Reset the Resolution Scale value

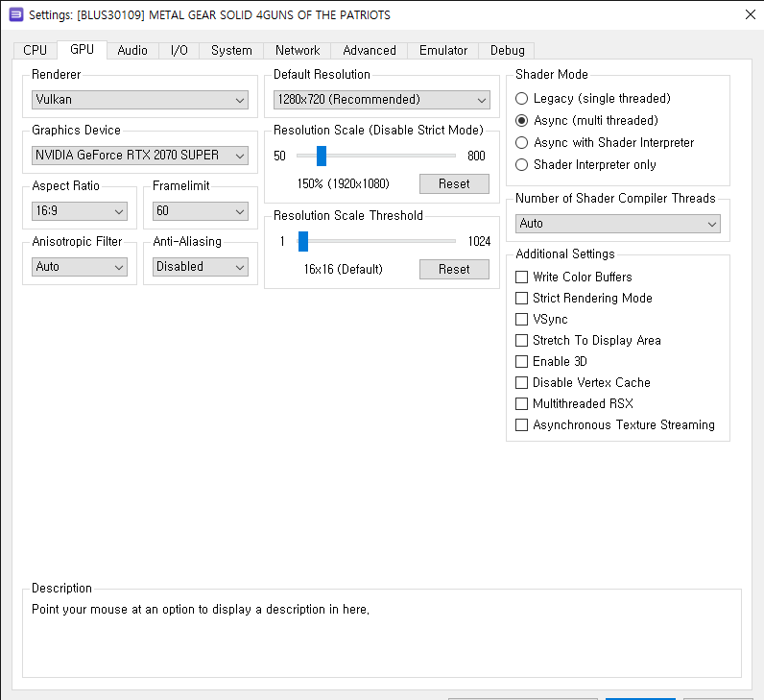454,183
